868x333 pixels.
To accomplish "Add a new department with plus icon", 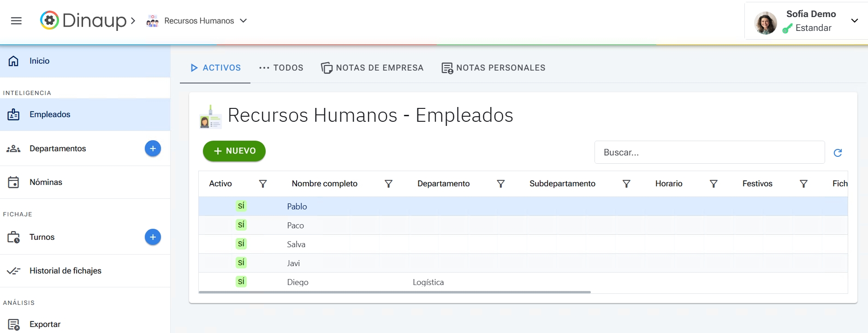I will click(x=153, y=149).
